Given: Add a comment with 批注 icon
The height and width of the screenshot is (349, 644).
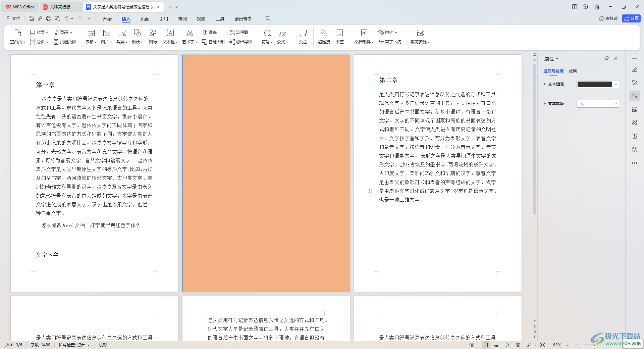Looking at the screenshot, I should (303, 33).
